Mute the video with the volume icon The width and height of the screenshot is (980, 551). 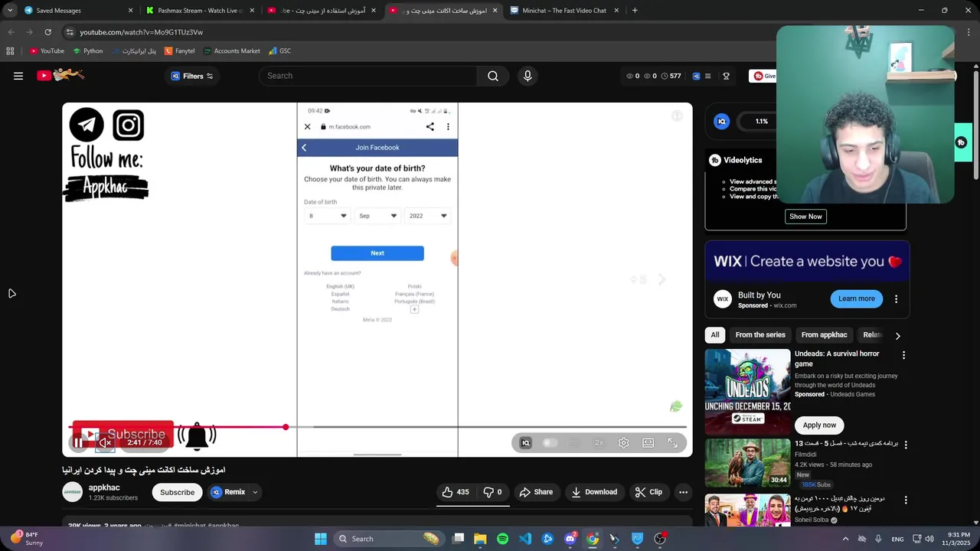click(106, 442)
